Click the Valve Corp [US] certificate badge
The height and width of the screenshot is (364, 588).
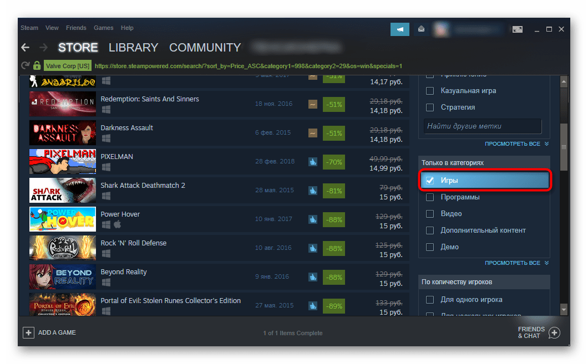68,66
